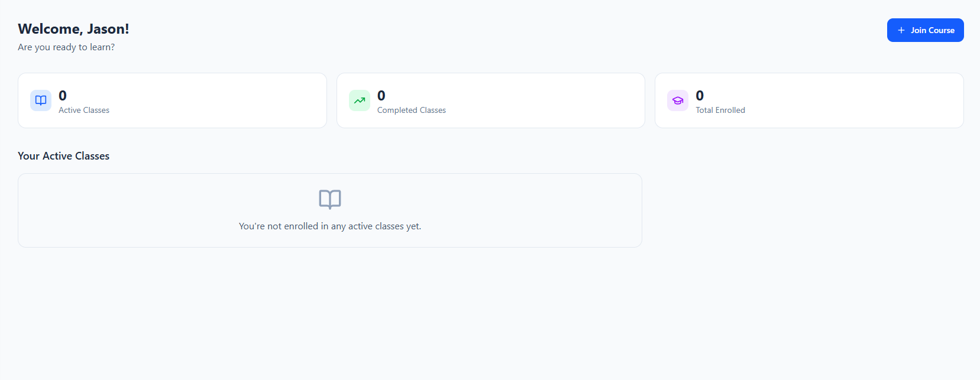Click the gray open book empty-state icon
Viewport: 980px width, 380px height.
point(330,199)
